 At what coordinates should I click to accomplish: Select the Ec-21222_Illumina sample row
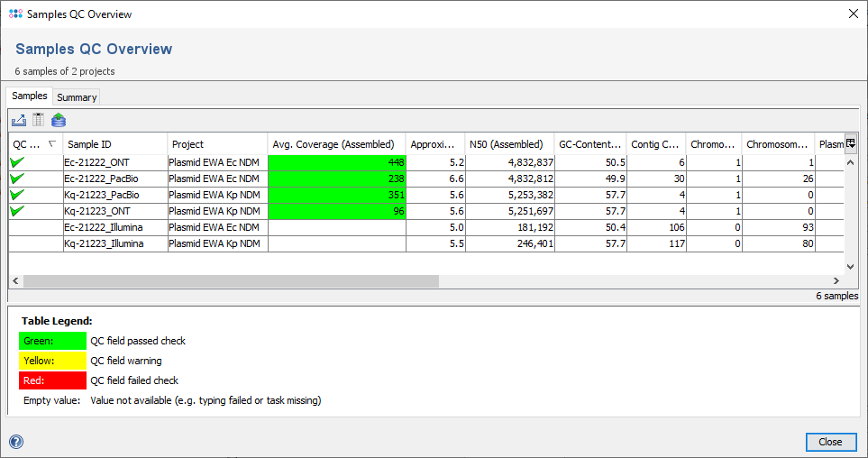102,227
